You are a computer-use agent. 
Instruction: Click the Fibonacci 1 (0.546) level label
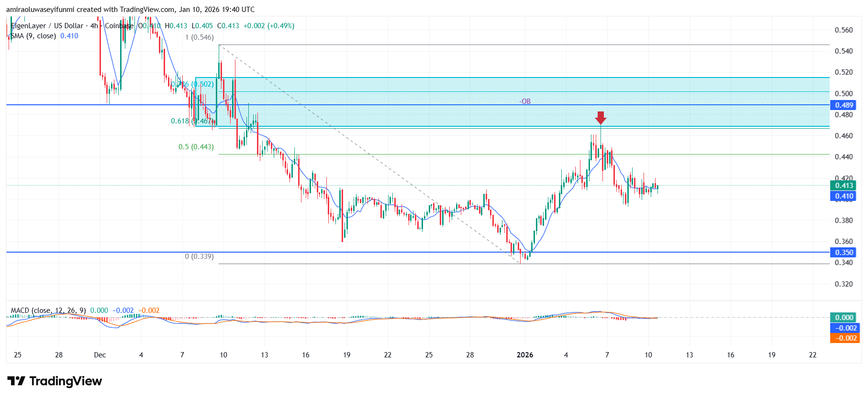pyautogui.click(x=200, y=37)
